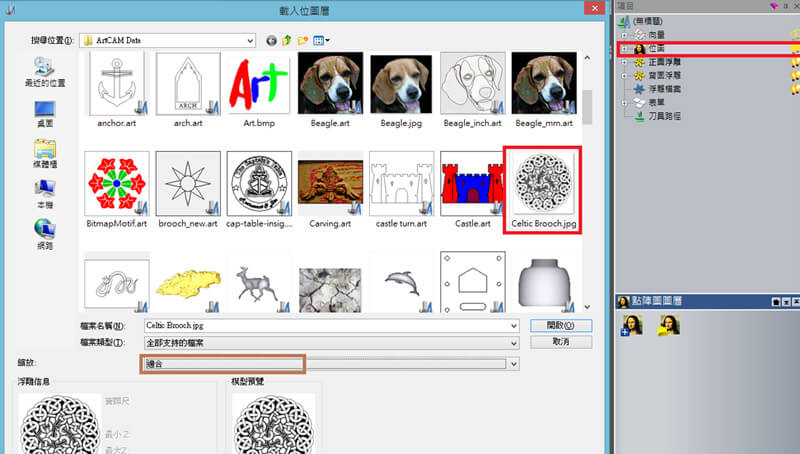Select the 刀具路徑 tree item

(x=664, y=116)
